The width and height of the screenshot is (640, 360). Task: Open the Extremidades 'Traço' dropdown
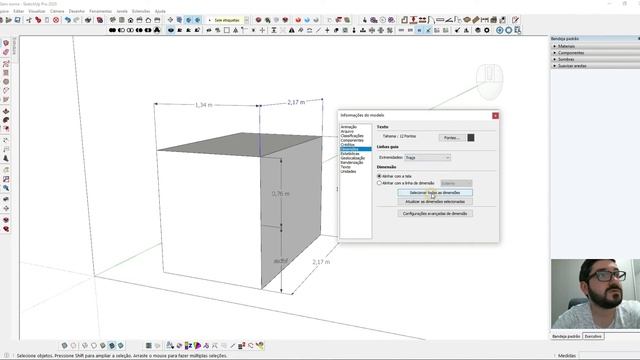coord(427,158)
